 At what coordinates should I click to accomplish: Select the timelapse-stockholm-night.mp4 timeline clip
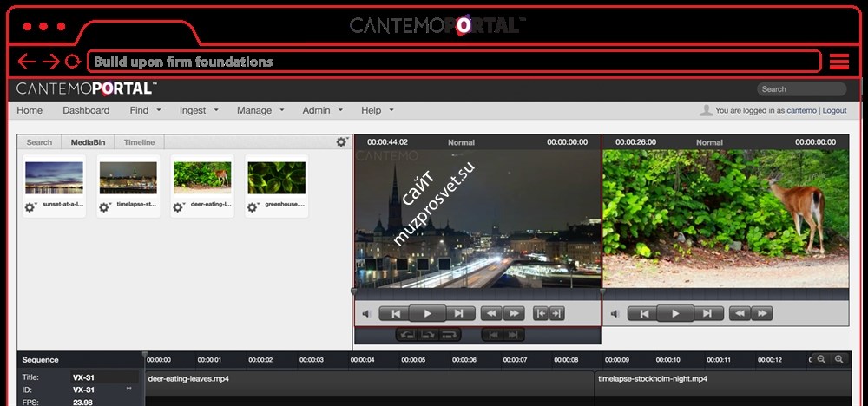(x=723, y=383)
